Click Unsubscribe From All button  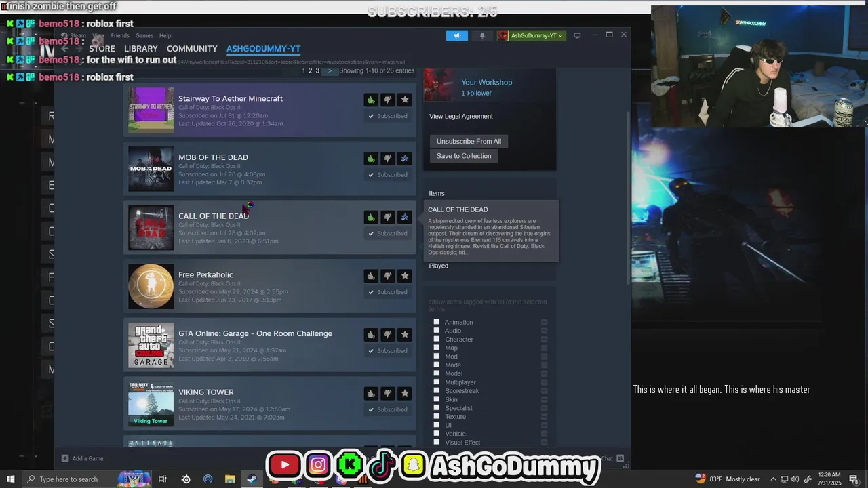(469, 141)
